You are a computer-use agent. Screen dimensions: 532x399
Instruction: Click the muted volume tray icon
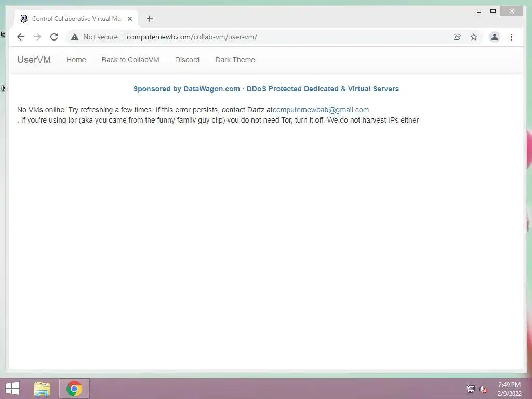tap(483, 389)
